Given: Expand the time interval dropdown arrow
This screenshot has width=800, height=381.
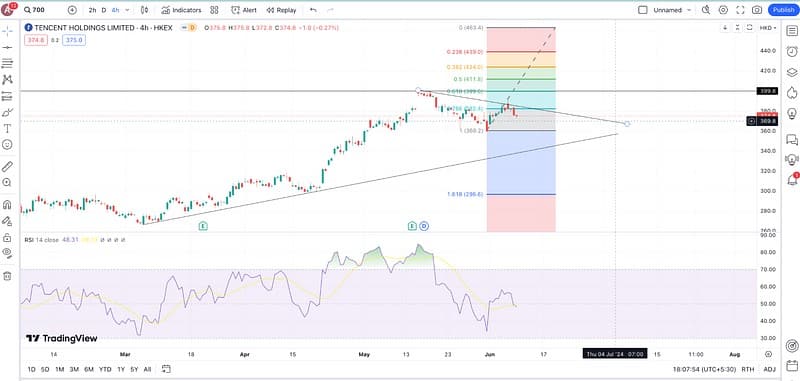Looking at the screenshot, I should point(127,10).
